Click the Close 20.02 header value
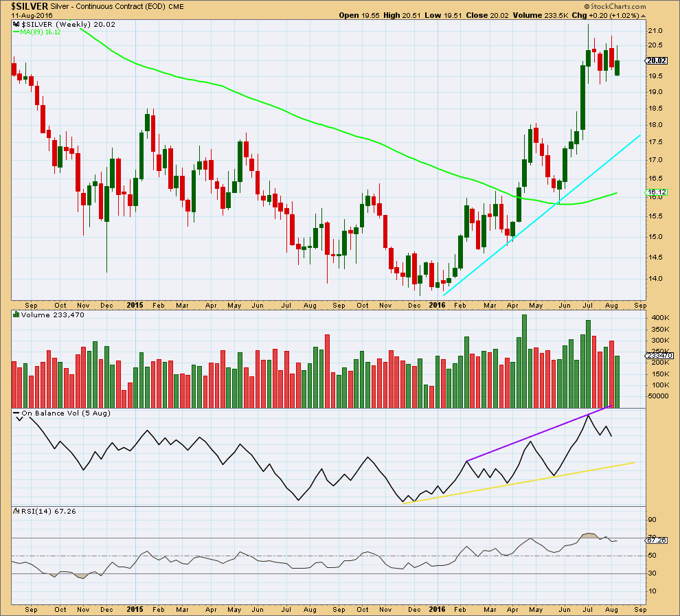The width and height of the screenshot is (680, 616). pyautogui.click(x=487, y=15)
